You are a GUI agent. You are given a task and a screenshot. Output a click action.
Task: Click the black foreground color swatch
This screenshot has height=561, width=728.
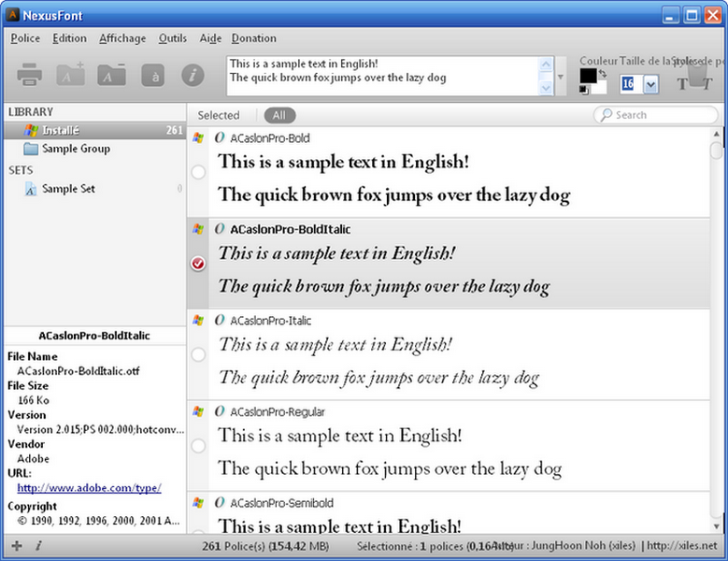[588, 75]
